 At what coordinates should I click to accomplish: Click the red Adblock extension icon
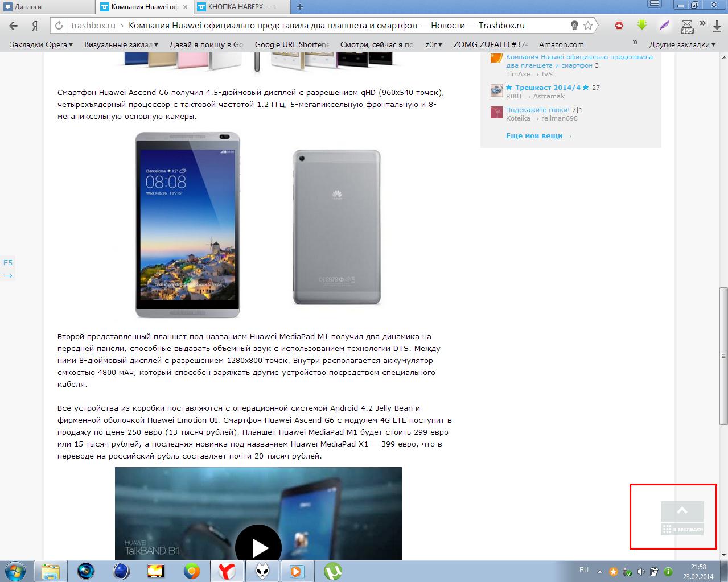coord(619,26)
